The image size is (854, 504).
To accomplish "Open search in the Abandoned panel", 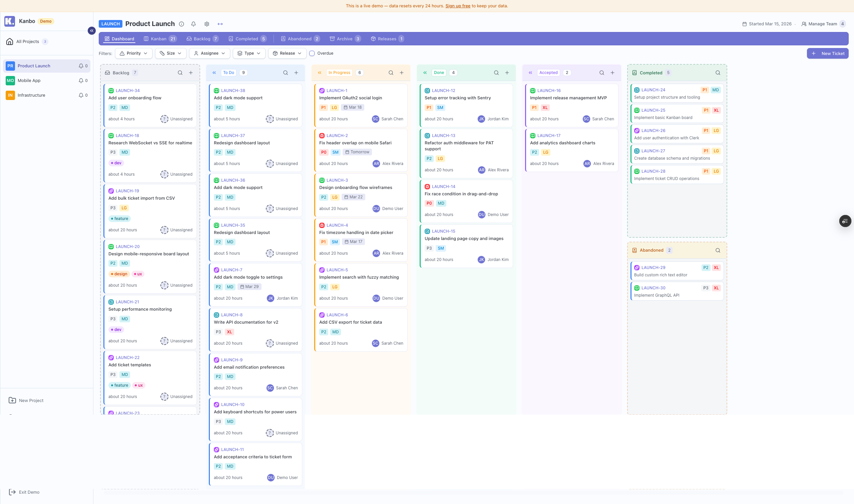I will point(717,250).
